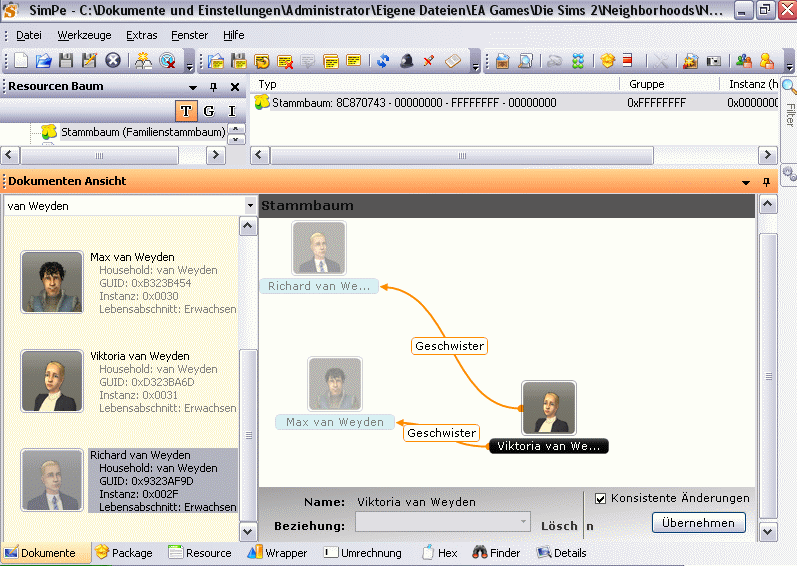
Task: Open the Finder tab
Action: [x=497, y=553]
